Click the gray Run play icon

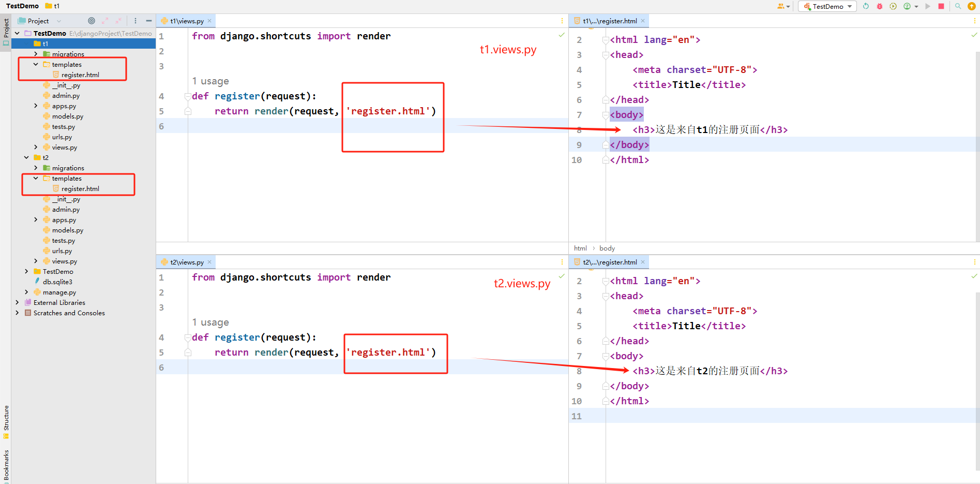coord(928,6)
